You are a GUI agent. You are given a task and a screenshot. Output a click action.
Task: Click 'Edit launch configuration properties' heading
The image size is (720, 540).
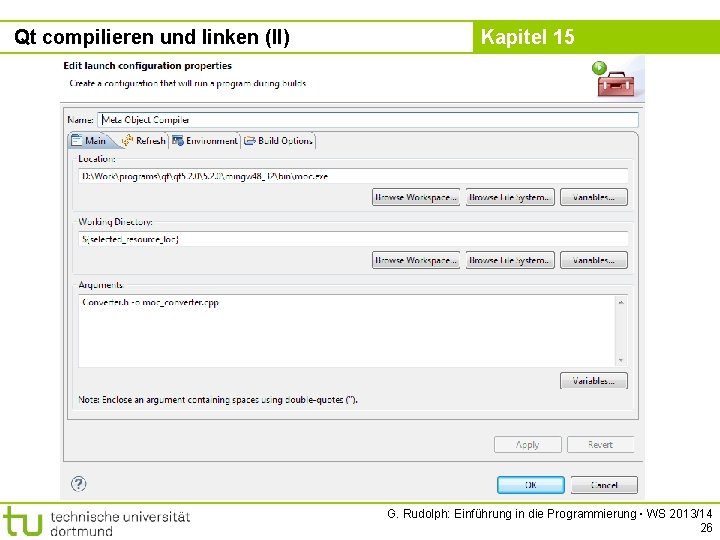(147, 66)
